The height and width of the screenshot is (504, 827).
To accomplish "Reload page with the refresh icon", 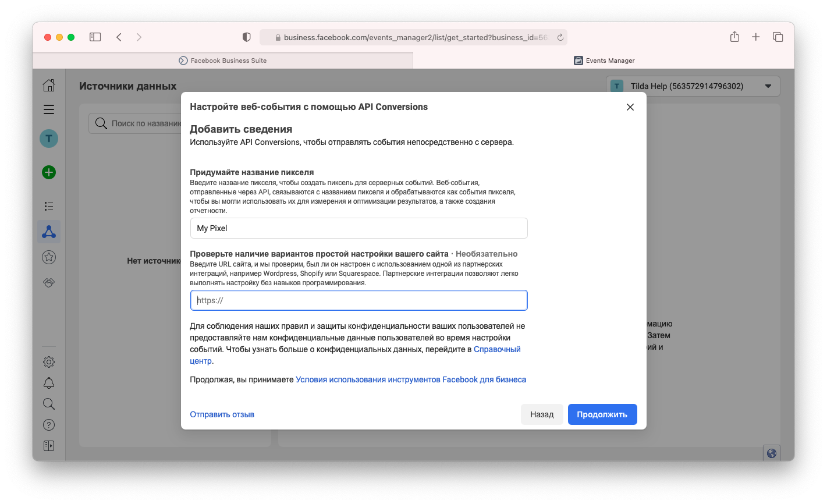I will tap(560, 37).
